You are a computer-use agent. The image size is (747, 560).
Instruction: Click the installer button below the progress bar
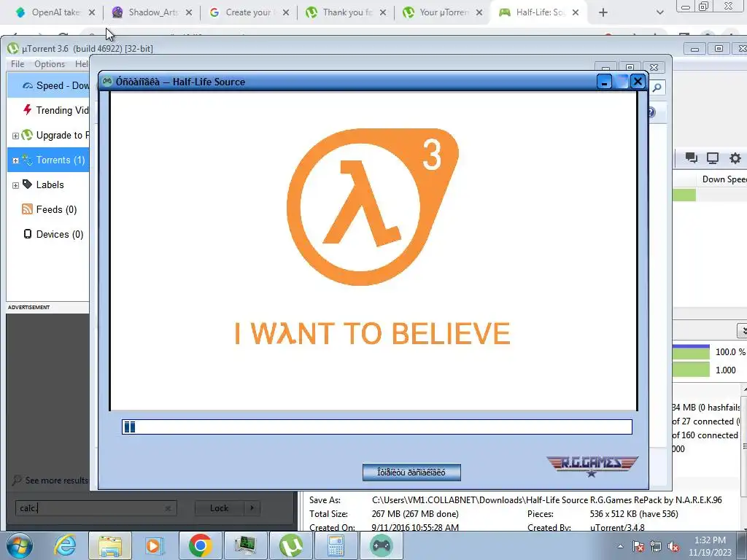411,472
